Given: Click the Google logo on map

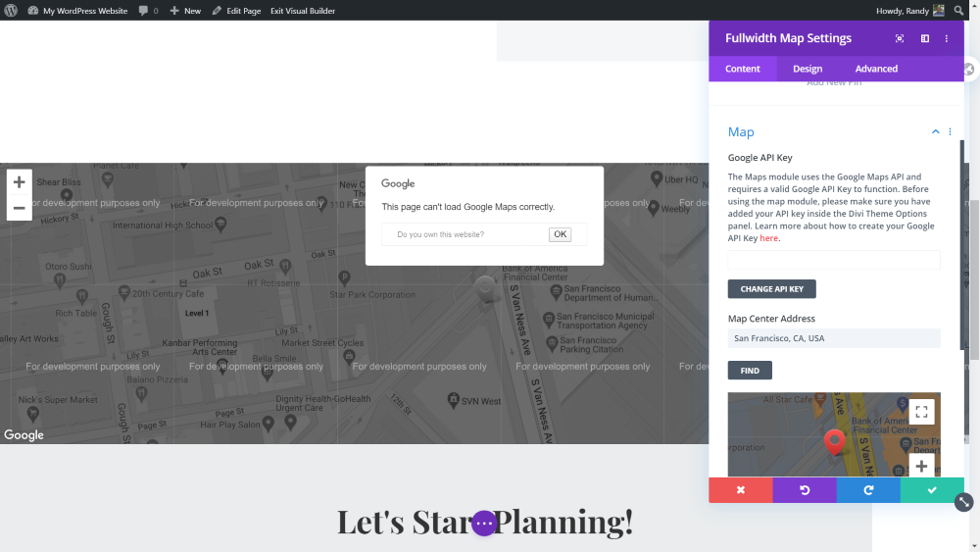Looking at the screenshot, I should pyautogui.click(x=24, y=434).
